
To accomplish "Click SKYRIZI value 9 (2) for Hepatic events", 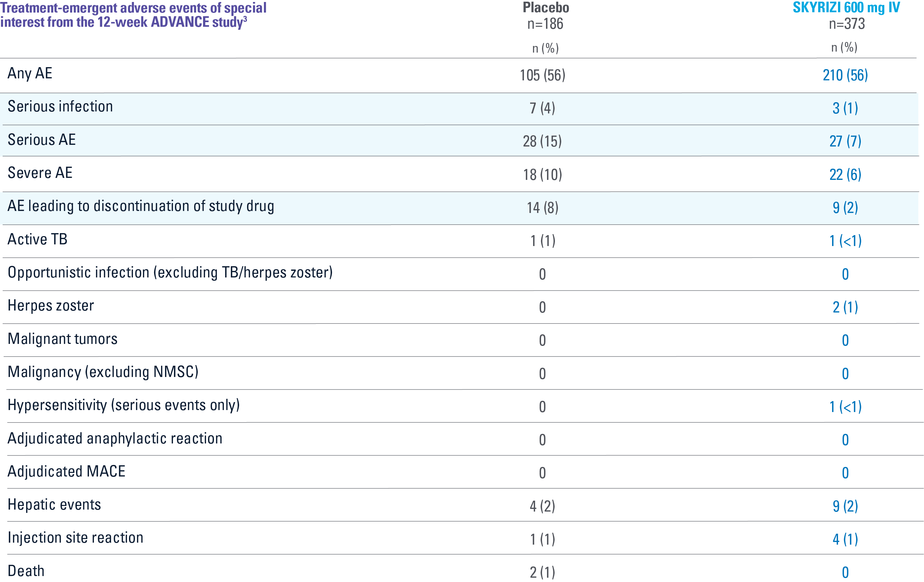I will (x=845, y=506).
